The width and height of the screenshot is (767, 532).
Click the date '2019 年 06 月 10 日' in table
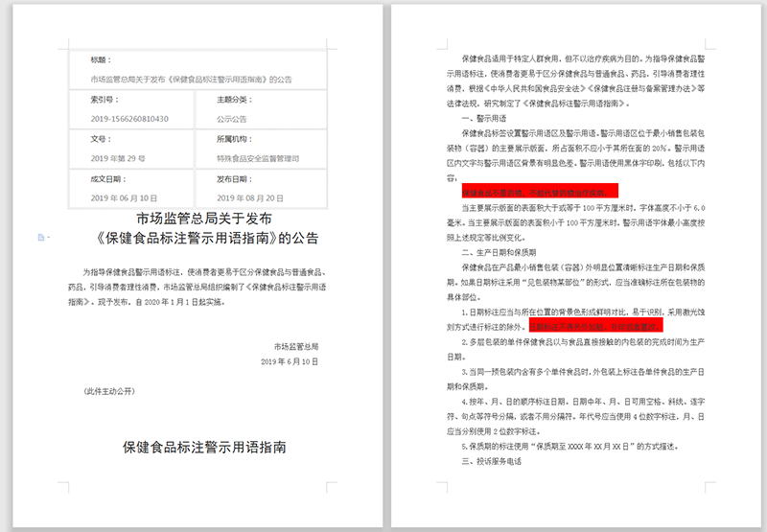click(x=124, y=198)
